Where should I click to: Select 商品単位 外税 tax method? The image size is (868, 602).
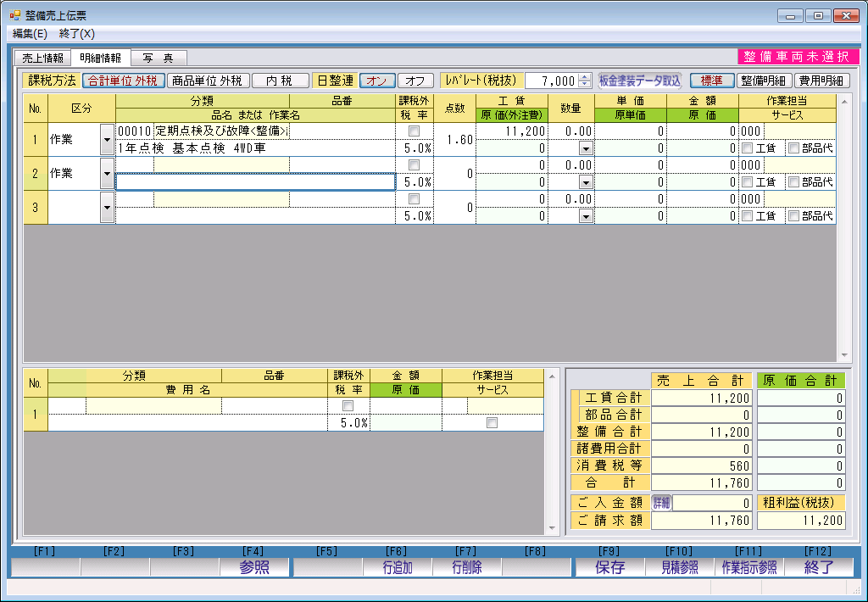[x=208, y=81]
